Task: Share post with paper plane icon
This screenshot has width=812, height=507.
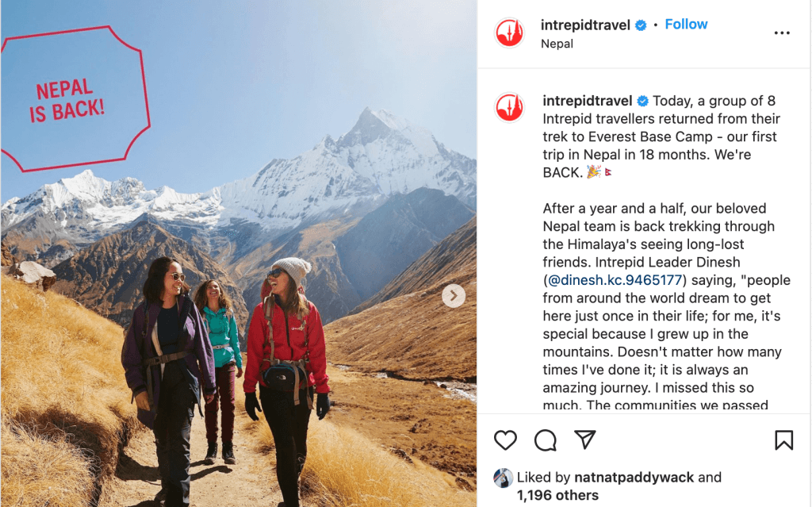Action: [x=585, y=440]
